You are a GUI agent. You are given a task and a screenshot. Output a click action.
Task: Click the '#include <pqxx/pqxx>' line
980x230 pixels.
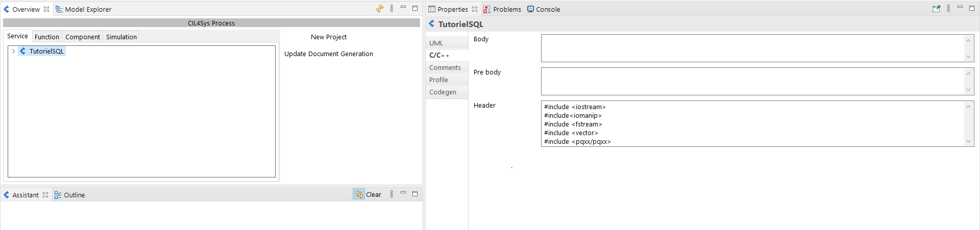click(x=577, y=142)
